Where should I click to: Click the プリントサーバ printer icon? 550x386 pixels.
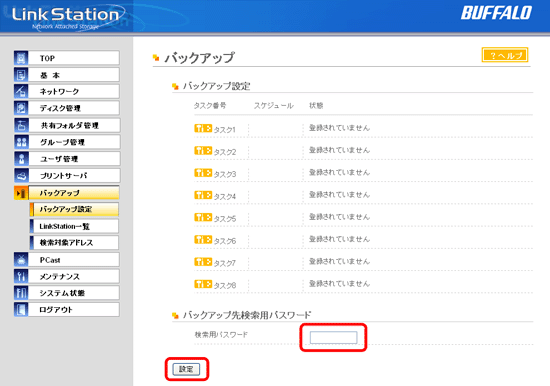(x=21, y=175)
